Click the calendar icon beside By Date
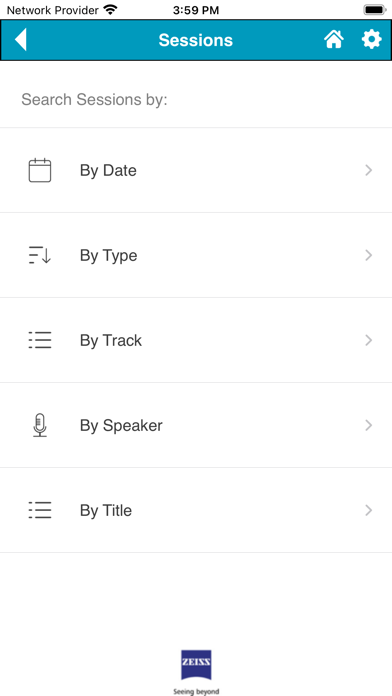Screen dimensions: 392x696 point(40,170)
